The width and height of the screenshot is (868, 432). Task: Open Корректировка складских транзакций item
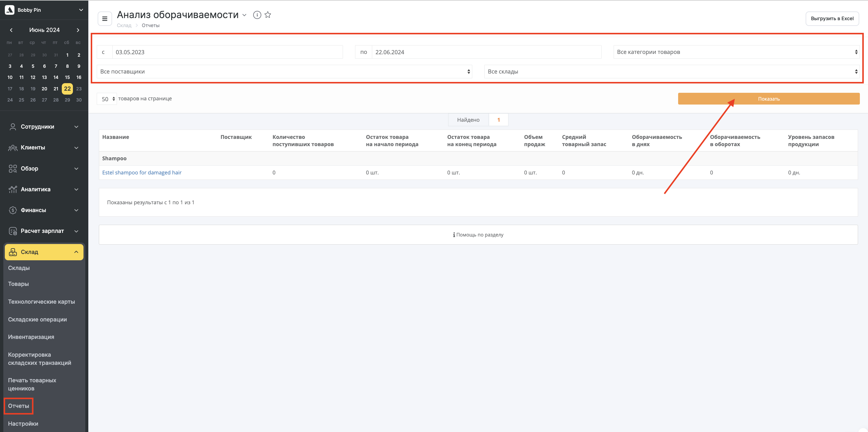(39, 358)
